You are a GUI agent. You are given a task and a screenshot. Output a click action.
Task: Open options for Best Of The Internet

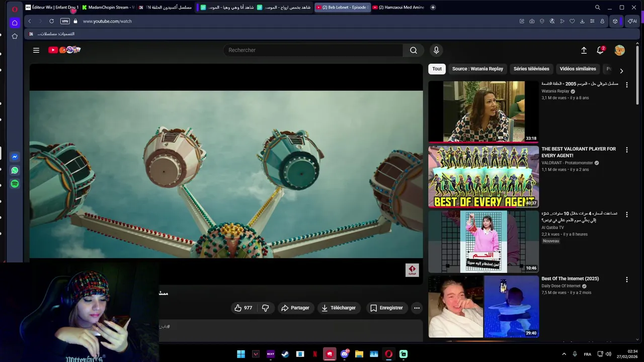click(626, 280)
